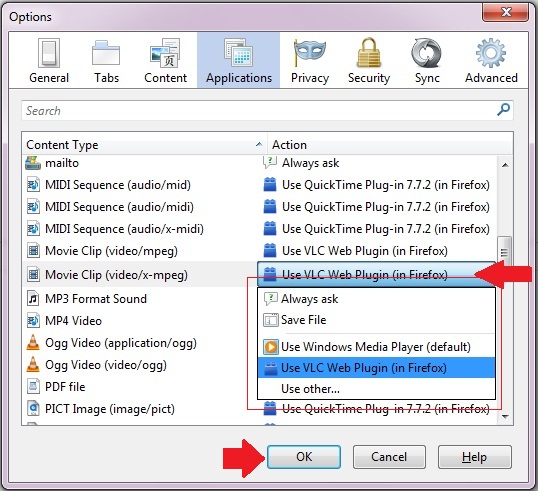
Task: Click the Action column header
Action: tap(390, 144)
